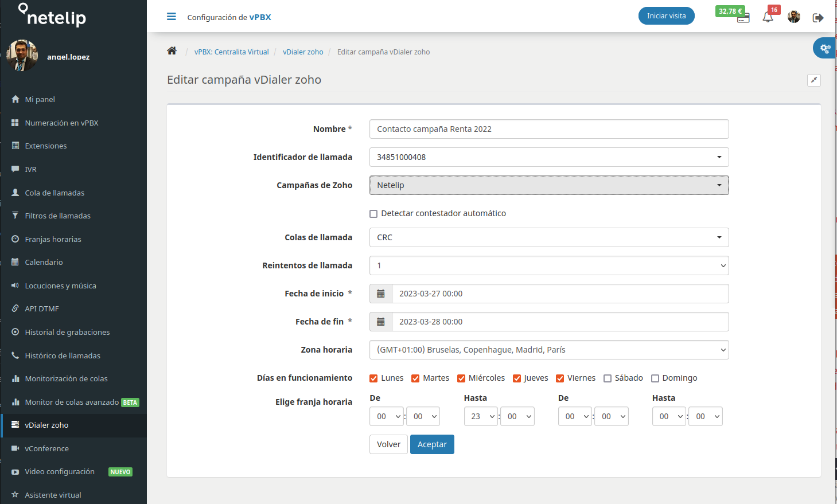
Task: Select vDialer zoho in sidebar menu
Action: tap(73, 425)
